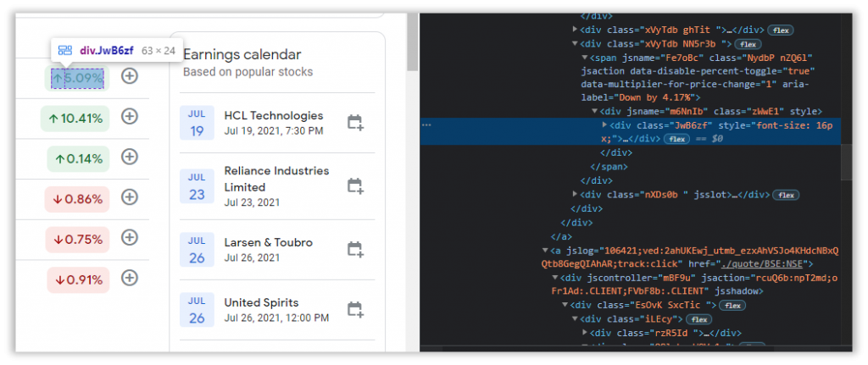Click the 0.91% down change badge
The width and height of the screenshot is (868, 365).
[78, 279]
